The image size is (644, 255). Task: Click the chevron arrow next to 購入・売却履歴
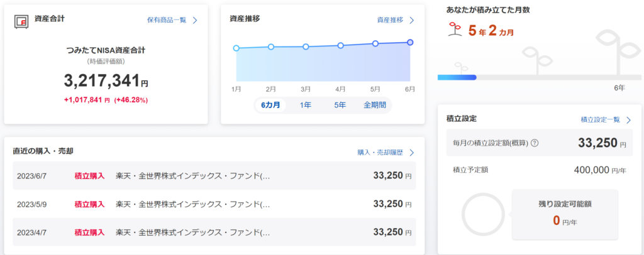(x=411, y=153)
